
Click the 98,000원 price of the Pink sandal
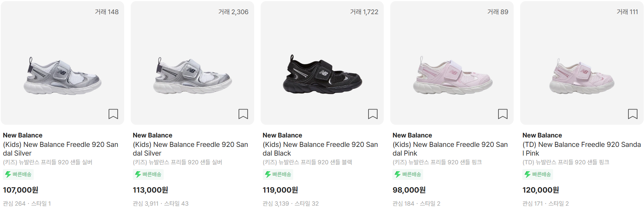click(x=409, y=190)
